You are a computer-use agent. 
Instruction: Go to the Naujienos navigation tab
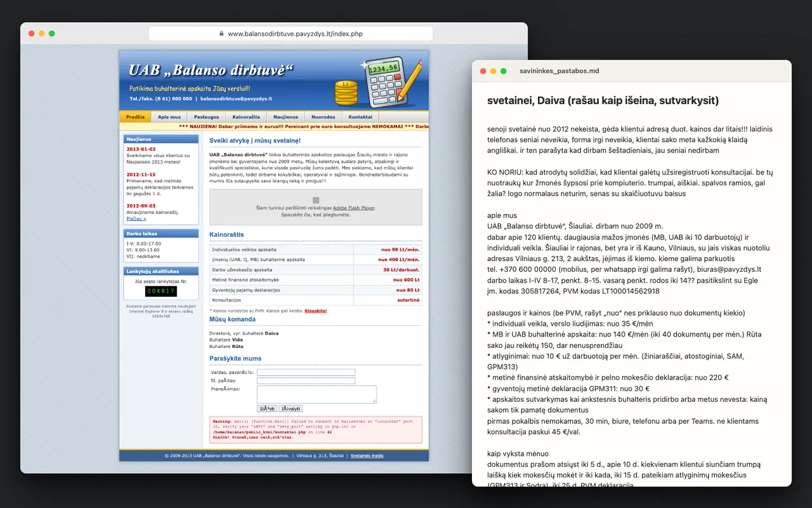pyautogui.click(x=286, y=117)
